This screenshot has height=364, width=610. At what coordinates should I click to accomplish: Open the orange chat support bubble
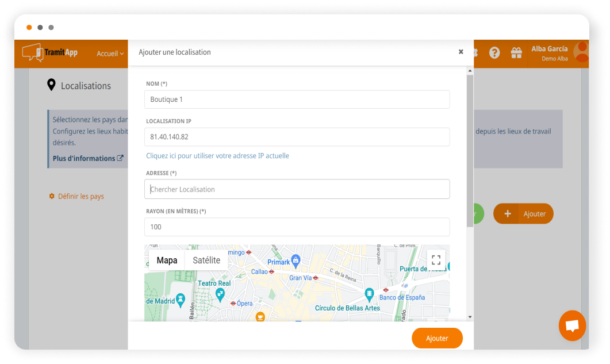(x=572, y=325)
